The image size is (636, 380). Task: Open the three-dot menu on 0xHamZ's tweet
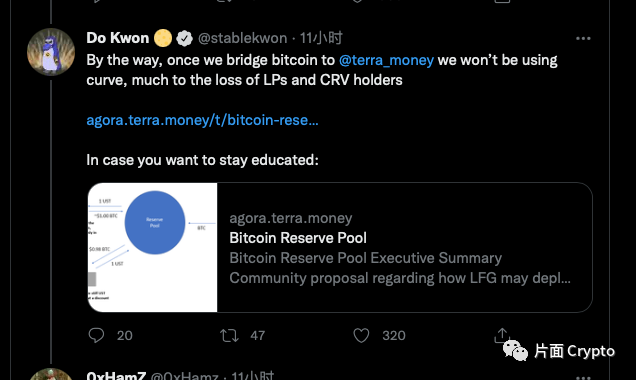pyautogui.click(x=583, y=377)
